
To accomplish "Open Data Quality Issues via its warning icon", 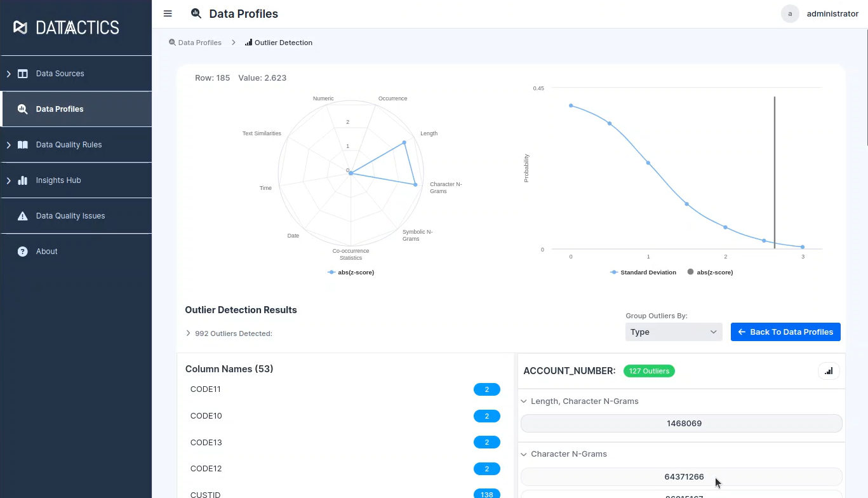I will [x=22, y=215].
